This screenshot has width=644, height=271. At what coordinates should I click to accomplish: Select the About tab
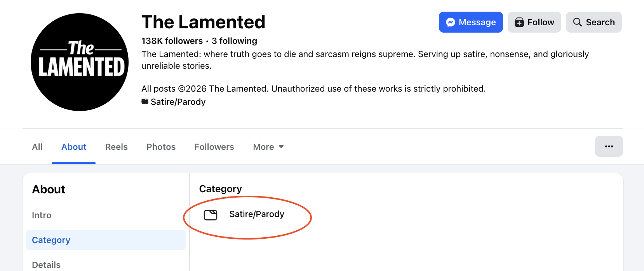pos(74,147)
